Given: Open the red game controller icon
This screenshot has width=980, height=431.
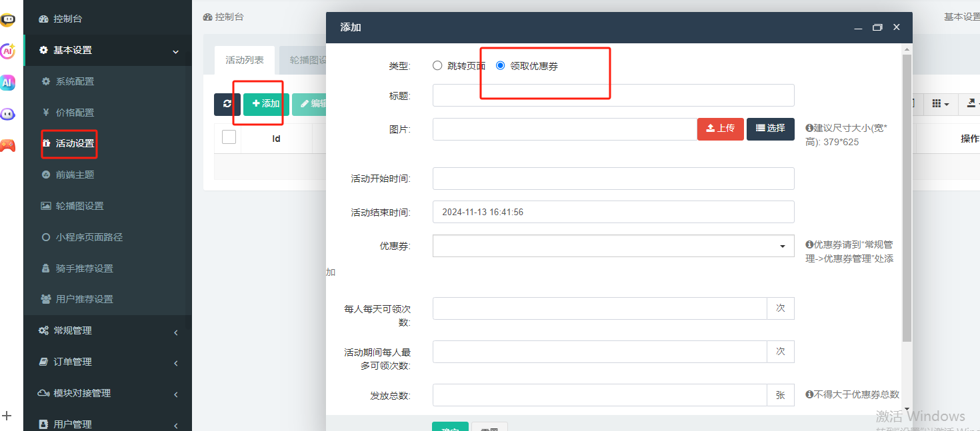Looking at the screenshot, I should 7,145.
